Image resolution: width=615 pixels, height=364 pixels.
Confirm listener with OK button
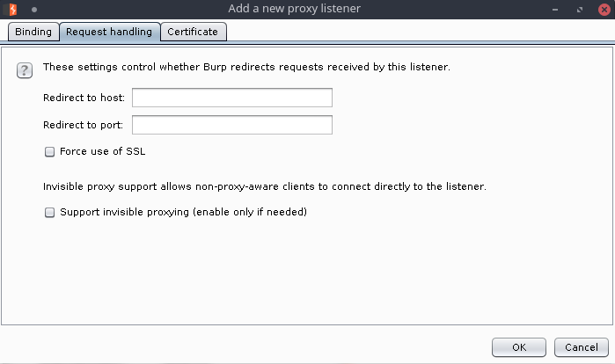click(519, 347)
